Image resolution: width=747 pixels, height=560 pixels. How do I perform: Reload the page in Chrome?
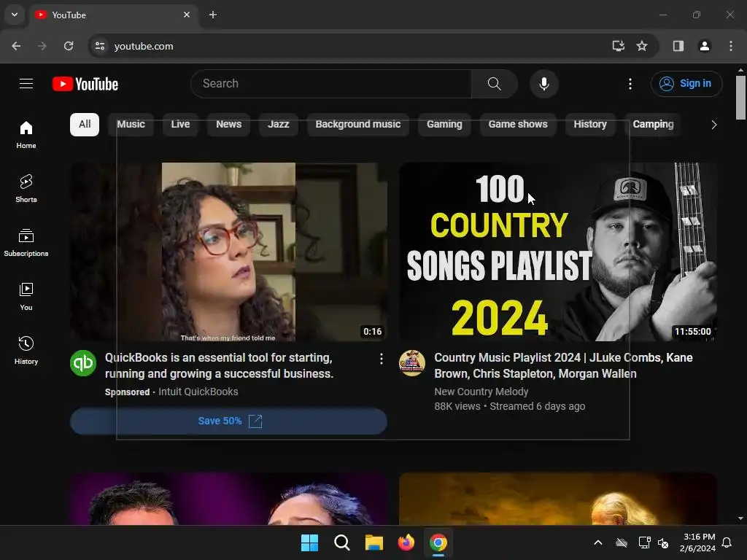coord(69,46)
